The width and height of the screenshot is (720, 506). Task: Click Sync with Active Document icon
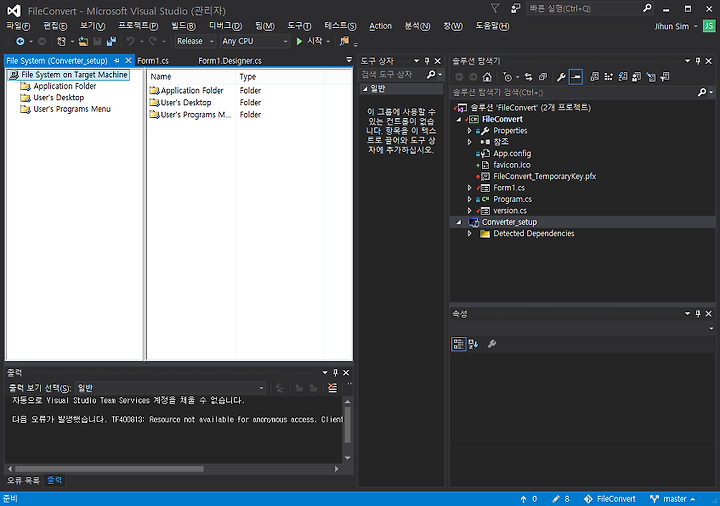coord(529,77)
